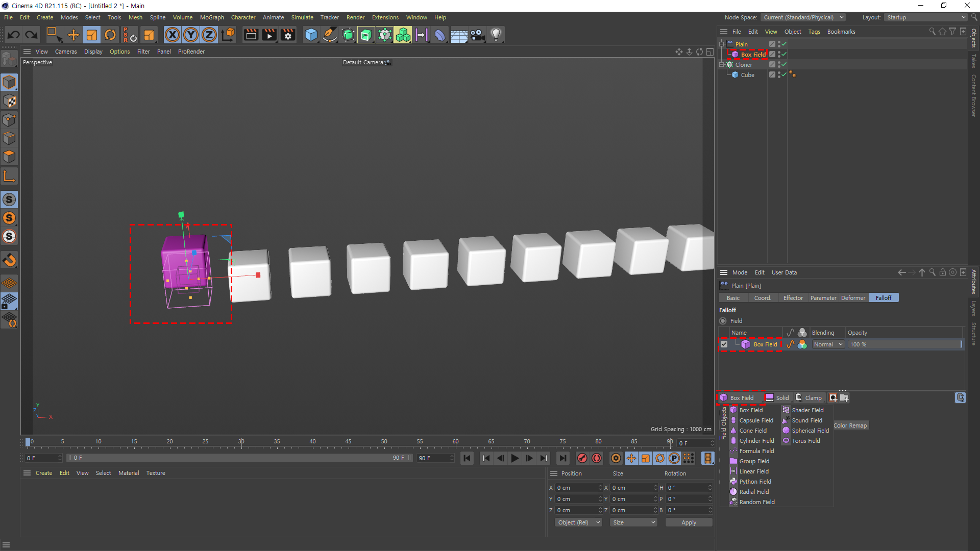
Task: Toggle X-axis lock icon
Action: (x=173, y=35)
